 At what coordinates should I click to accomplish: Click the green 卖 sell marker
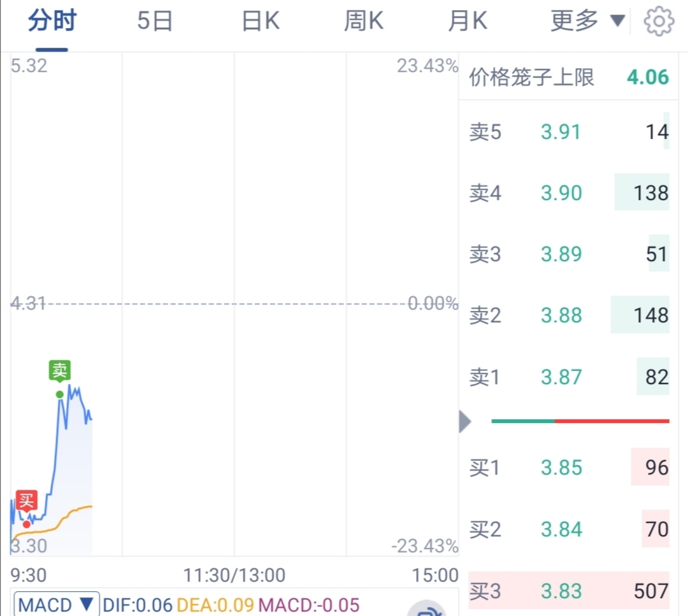coord(60,371)
